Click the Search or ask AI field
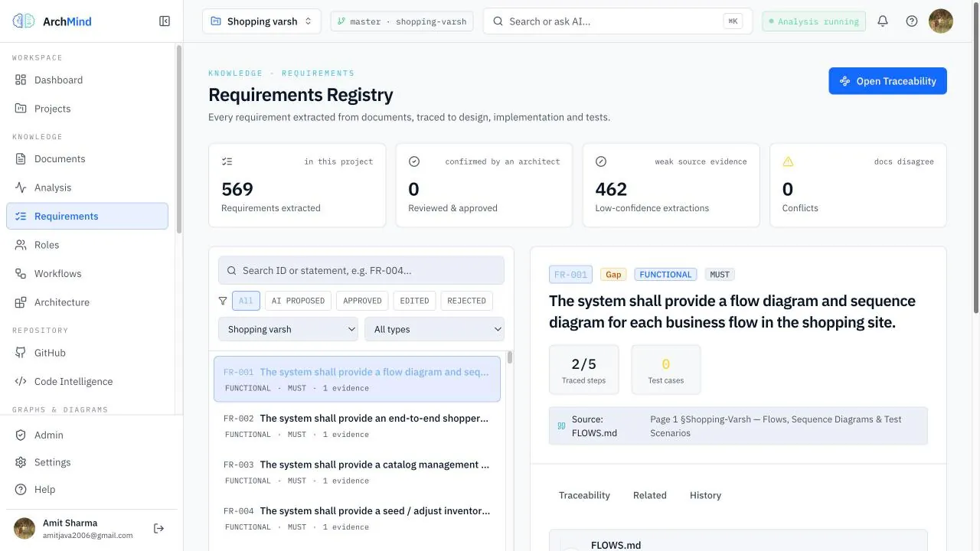The height and width of the screenshot is (551, 980). [x=618, y=21]
